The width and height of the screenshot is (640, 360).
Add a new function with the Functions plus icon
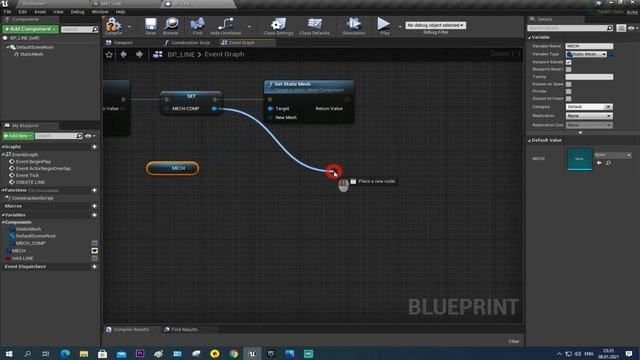point(94,190)
